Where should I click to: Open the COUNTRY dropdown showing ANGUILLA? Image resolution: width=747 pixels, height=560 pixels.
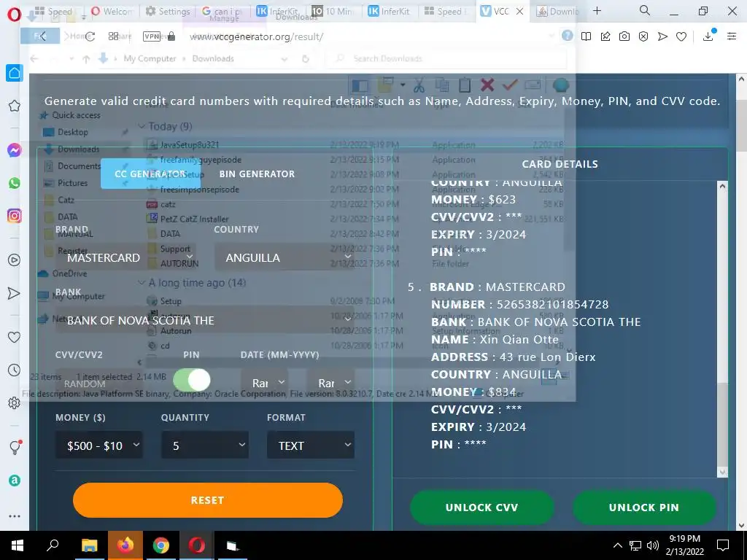285,257
